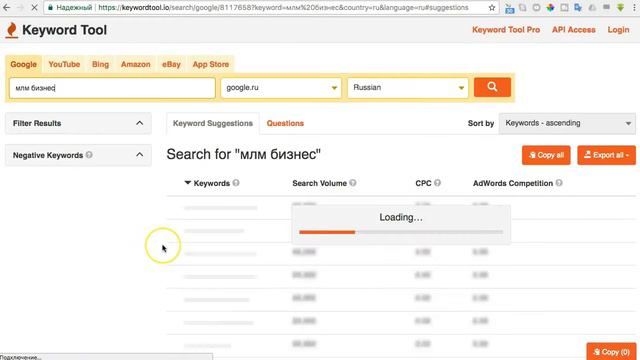Click the browser back arrow
This screenshot has height=360, width=640.
click(7, 7)
